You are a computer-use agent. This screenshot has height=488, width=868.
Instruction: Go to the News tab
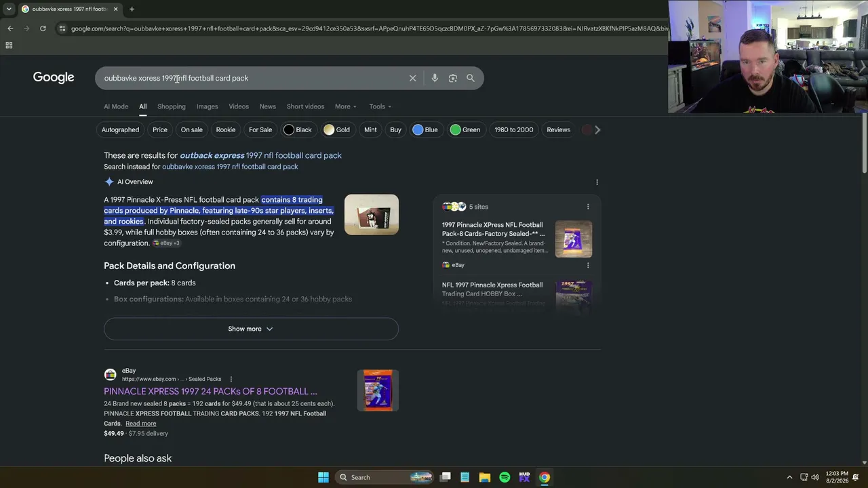coord(268,106)
